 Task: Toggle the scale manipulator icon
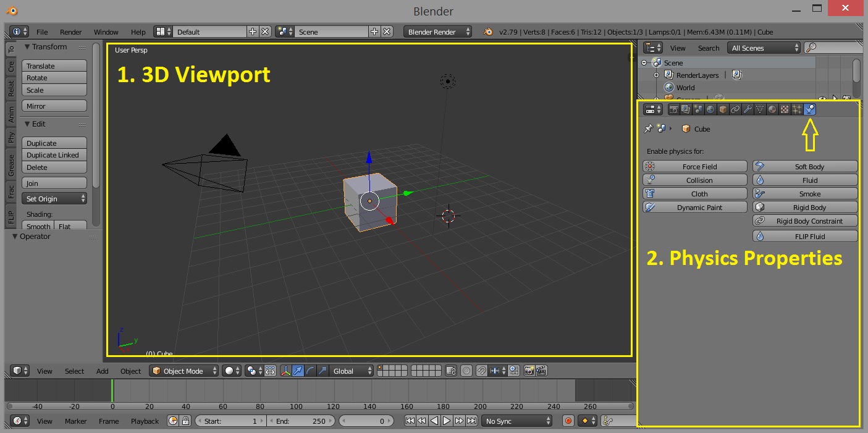click(x=322, y=371)
